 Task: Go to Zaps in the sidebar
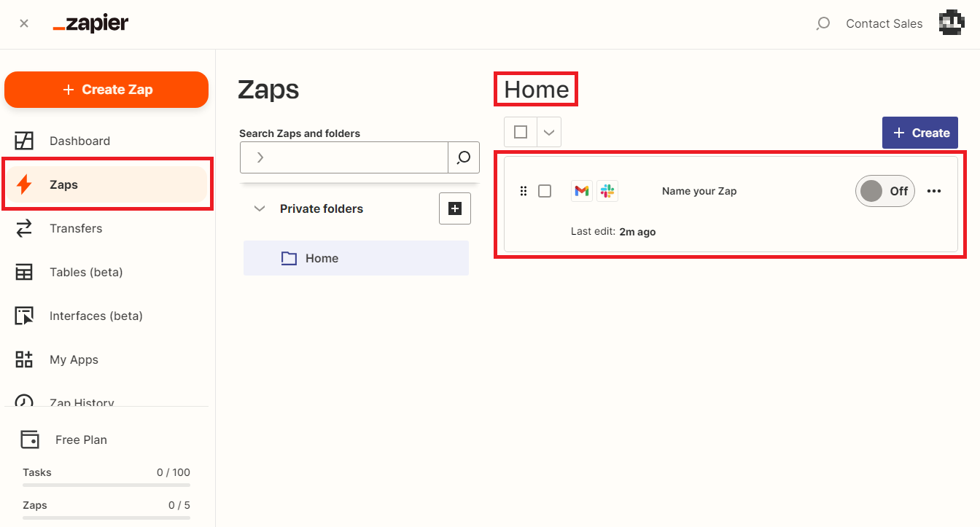[106, 184]
